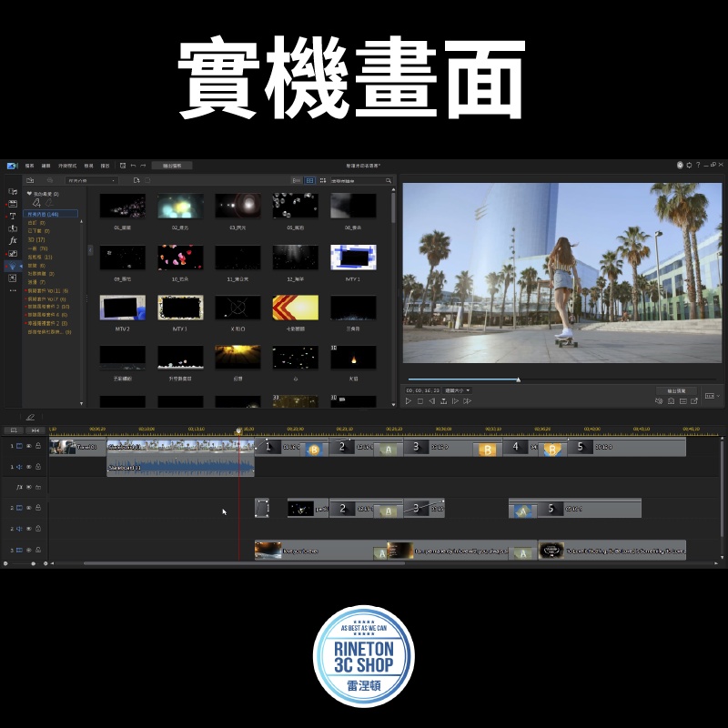Open the Effect Room fx icon
The width and height of the screenshot is (728, 728).
[12, 240]
